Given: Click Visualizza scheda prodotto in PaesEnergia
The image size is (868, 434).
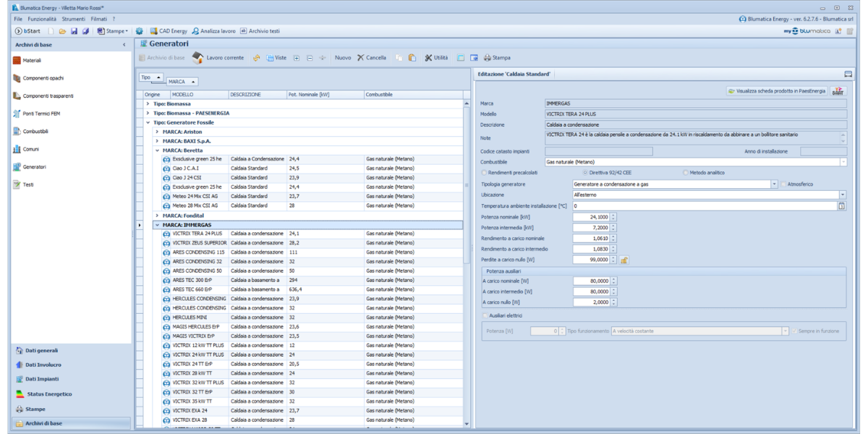Looking at the screenshot, I should (776, 91).
